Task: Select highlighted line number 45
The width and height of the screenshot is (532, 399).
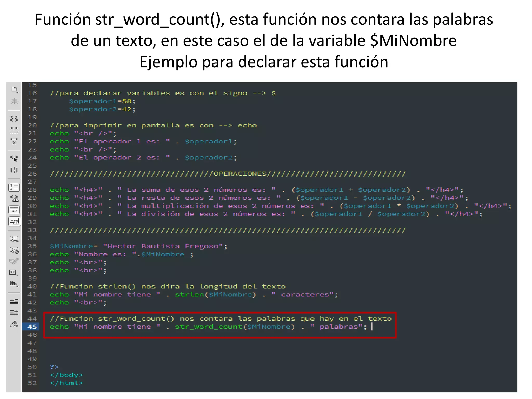Action: (32, 327)
